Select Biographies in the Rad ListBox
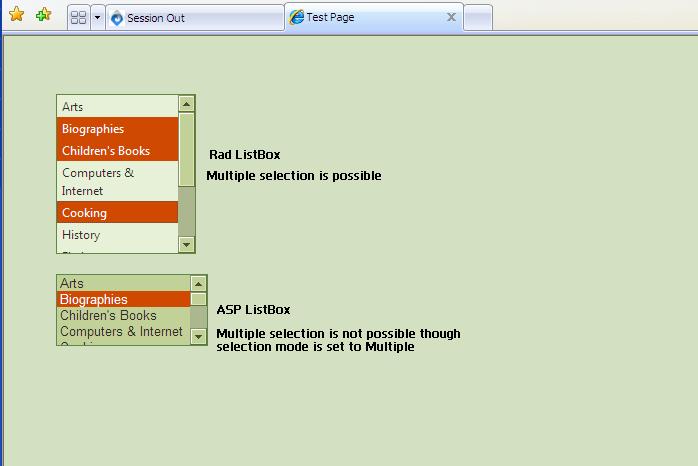Viewport: 698px width, 466px height. tap(118, 129)
